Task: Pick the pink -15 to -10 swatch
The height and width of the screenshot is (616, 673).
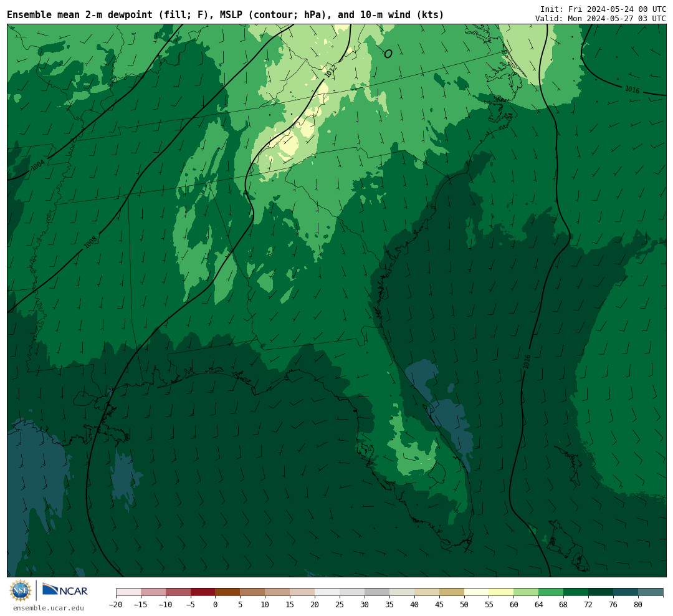Action: click(153, 592)
